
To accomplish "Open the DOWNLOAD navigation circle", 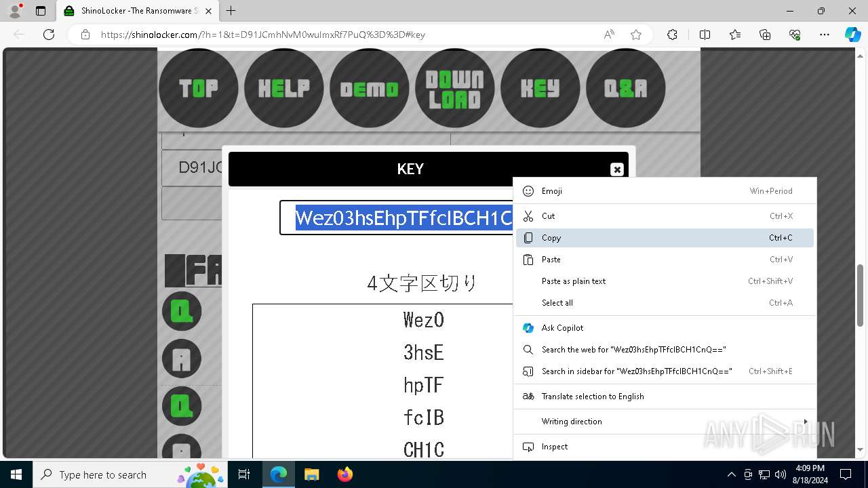I will pyautogui.click(x=454, y=88).
